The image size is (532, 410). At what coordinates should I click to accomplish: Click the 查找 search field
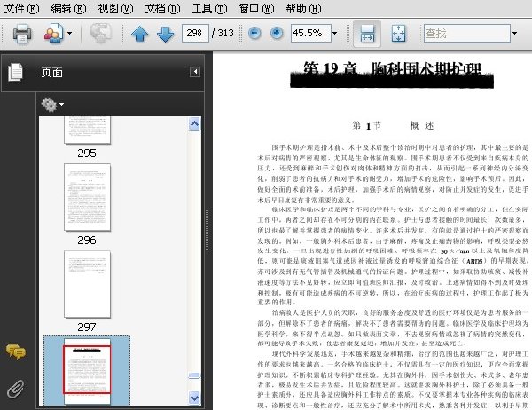(x=467, y=33)
